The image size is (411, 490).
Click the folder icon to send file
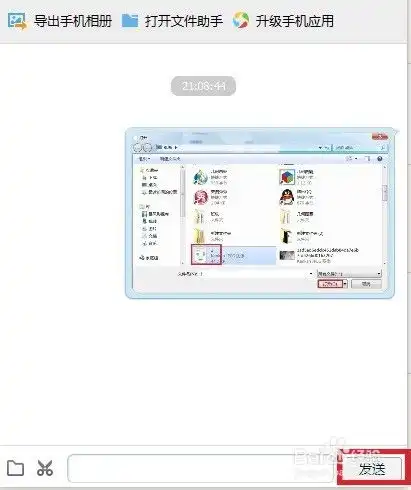(x=15, y=468)
